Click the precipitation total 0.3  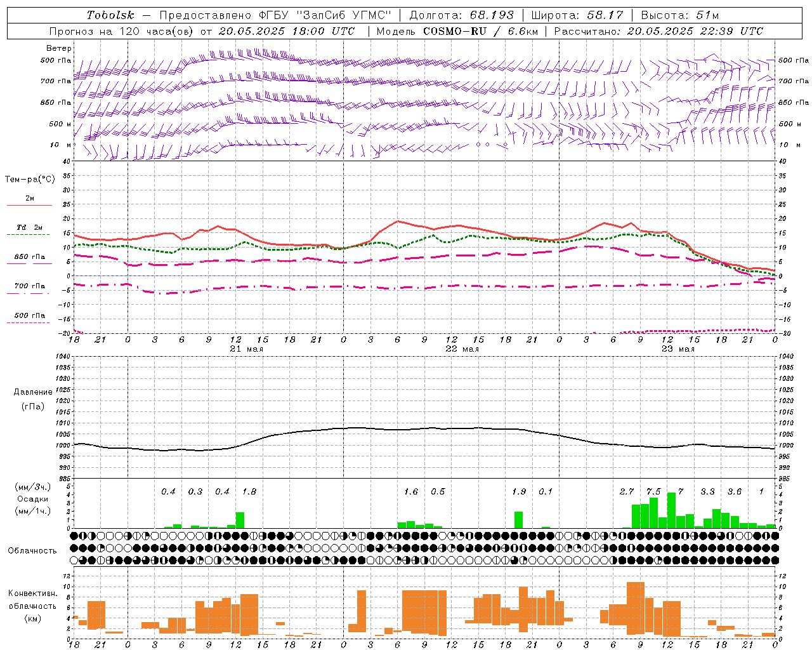tap(195, 492)
